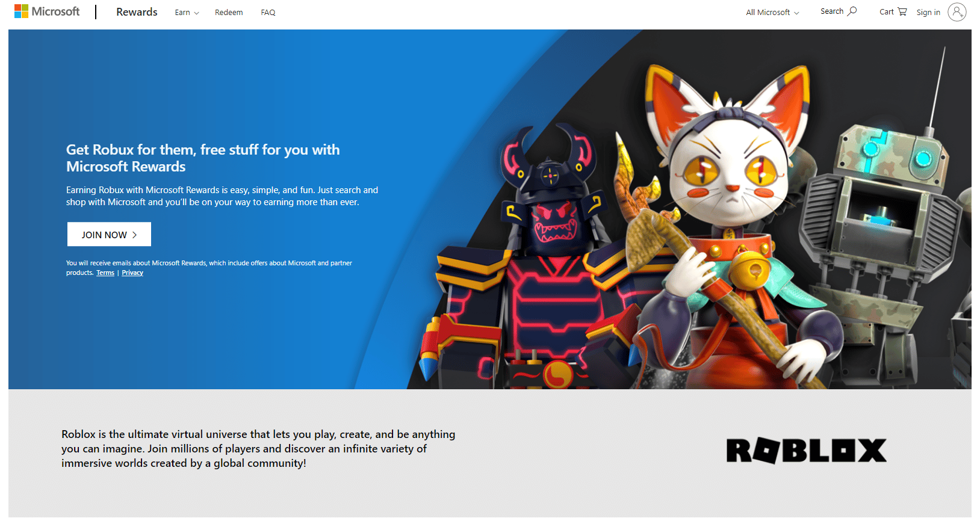Click the account avatar icon
This screenshot has width=980, height=521.
pyautogui.click(x=957, y=12)
